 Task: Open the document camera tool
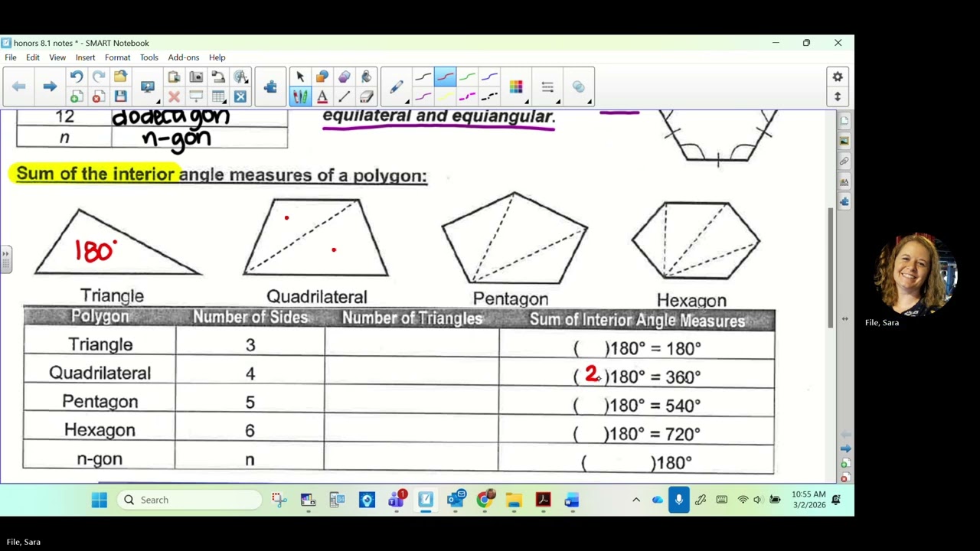click(x=218, y=77)
